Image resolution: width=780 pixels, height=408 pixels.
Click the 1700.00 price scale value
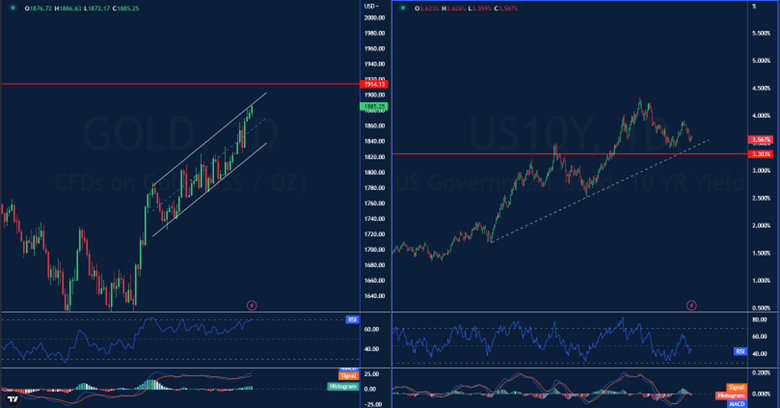[375, 250]
